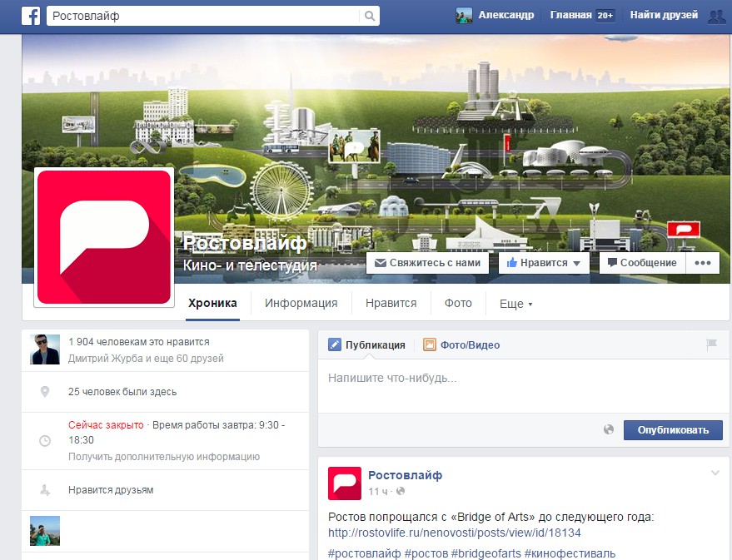Click Свяжитесь с нами button
732x560 pixels.
[427, 263]
